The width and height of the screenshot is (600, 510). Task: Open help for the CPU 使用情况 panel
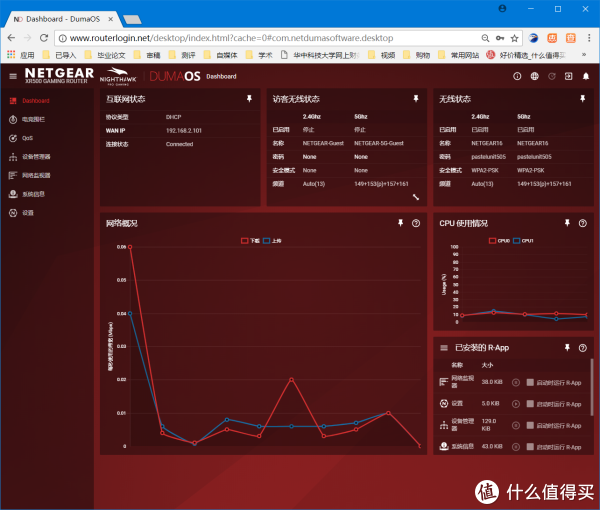point(582,223)
